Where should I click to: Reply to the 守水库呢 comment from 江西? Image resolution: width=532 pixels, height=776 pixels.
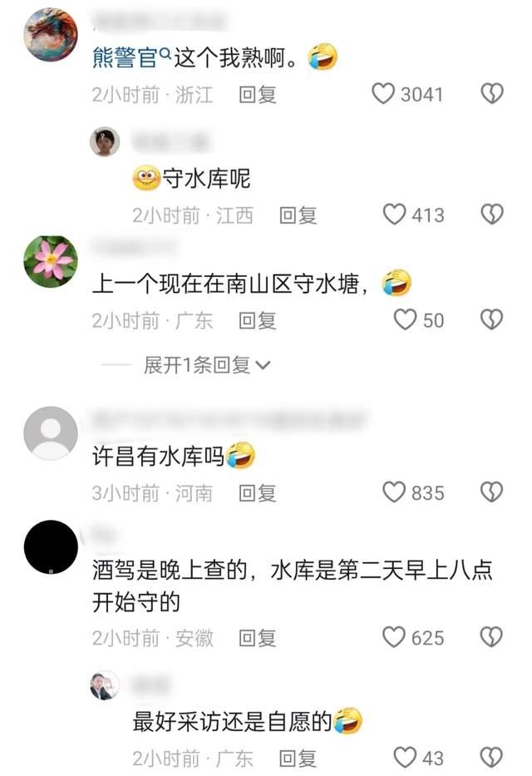[298, 215]
